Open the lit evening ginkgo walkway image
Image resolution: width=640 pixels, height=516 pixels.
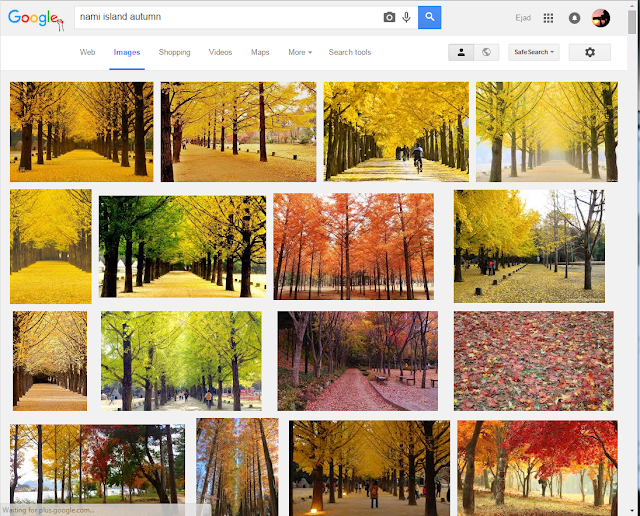pos(369,468)
